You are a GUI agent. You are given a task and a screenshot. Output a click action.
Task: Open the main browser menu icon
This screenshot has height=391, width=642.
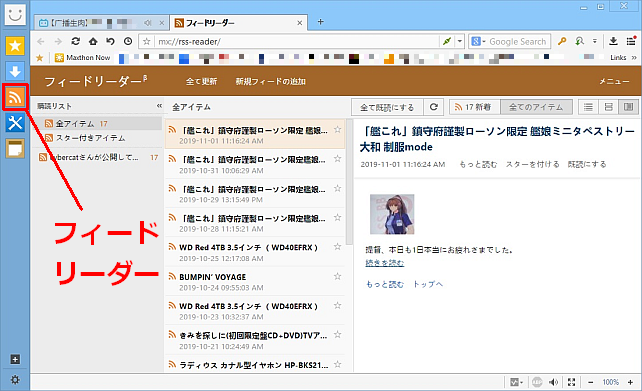(x=631, y=41)
